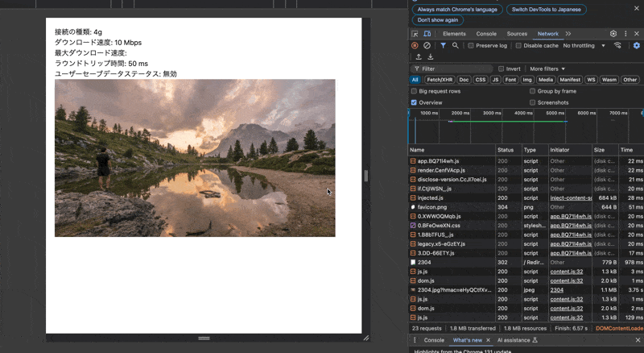644x353 pixels.
Task: Select the 2304.jpg?hmac request row
Action: click(526, 290)
